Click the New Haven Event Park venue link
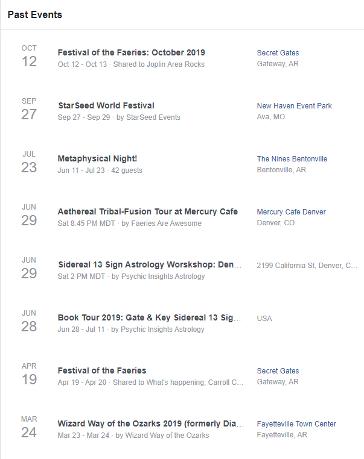Viewport: 364px width, 459px height. 294,106
